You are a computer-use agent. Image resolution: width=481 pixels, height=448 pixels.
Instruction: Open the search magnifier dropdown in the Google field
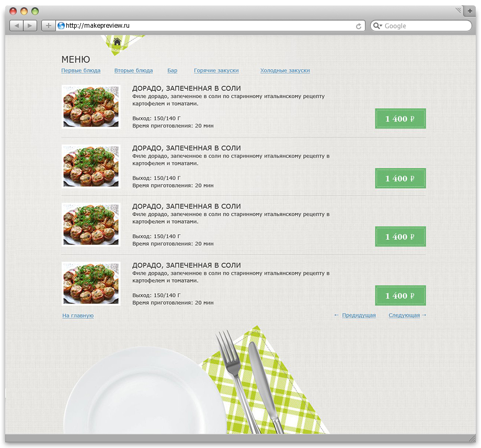tap(377, 26)
